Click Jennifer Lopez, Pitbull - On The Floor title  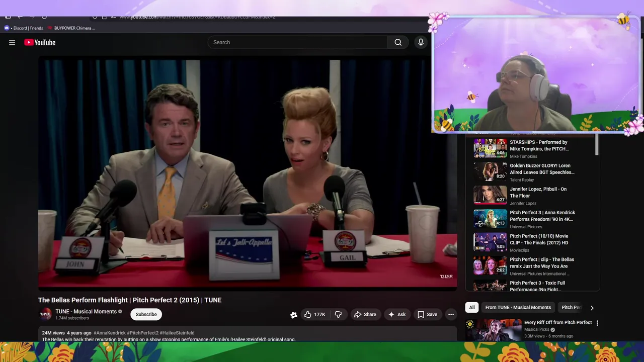538,192
